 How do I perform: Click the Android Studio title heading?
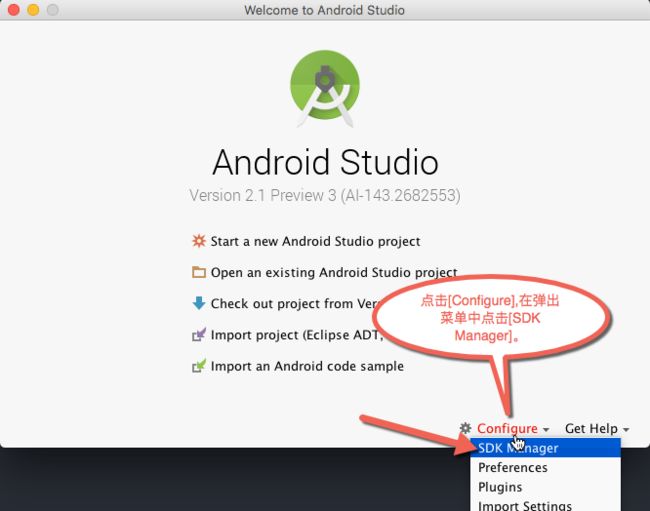(325, 162)
